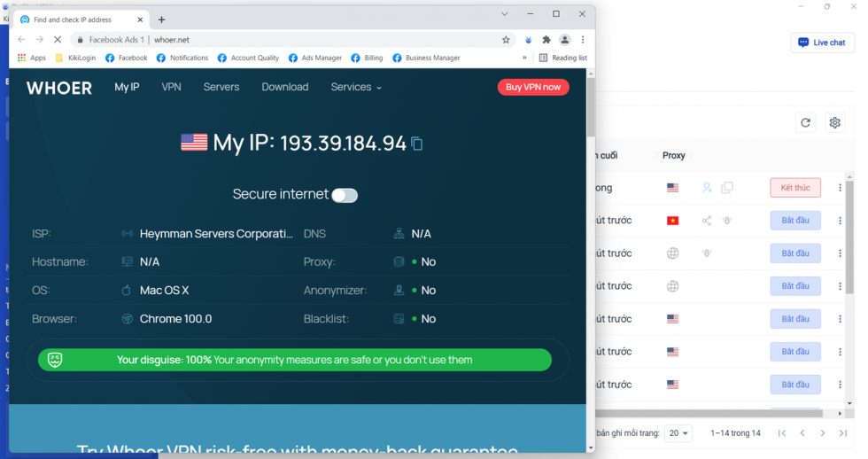
Task: Open Live chat in background window
Action: [x=822, y=43]
